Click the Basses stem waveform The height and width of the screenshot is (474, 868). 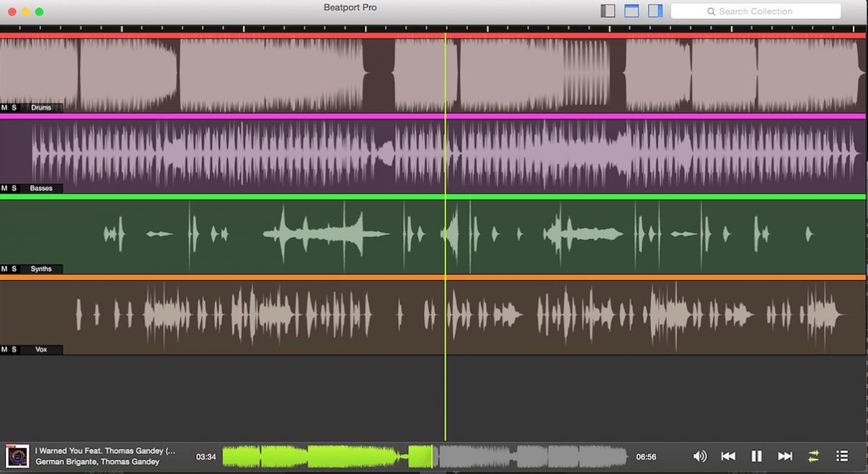[433, 156]
